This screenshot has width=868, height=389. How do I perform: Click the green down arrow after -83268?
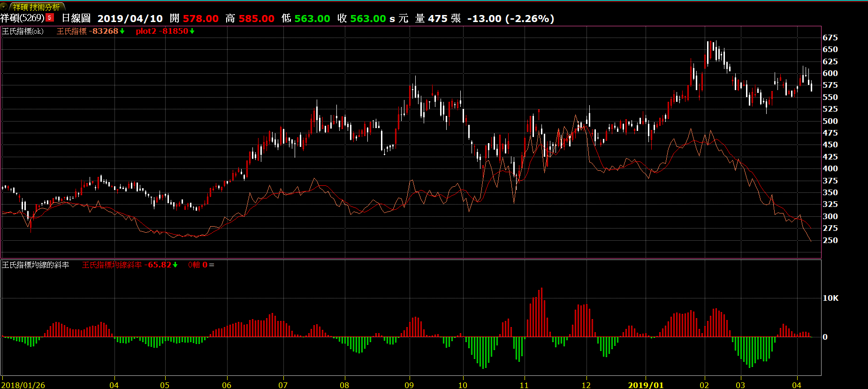(122, 31)
